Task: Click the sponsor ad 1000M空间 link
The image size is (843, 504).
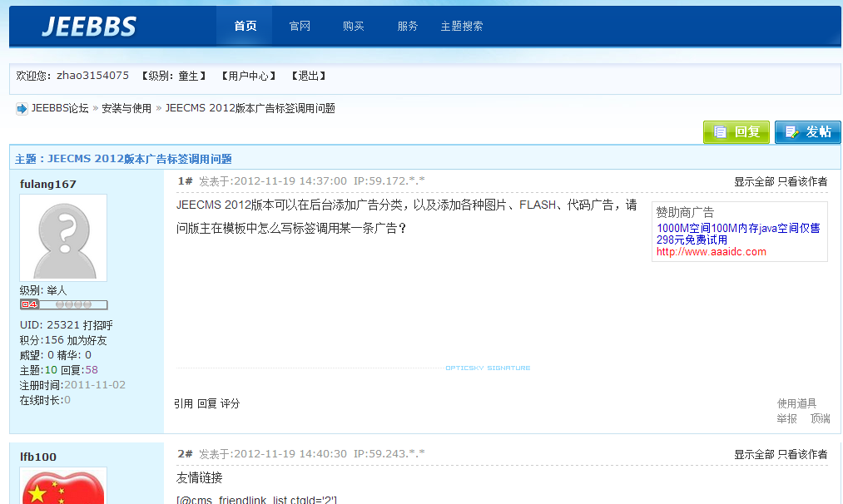Action: click(x=738, y=234)
